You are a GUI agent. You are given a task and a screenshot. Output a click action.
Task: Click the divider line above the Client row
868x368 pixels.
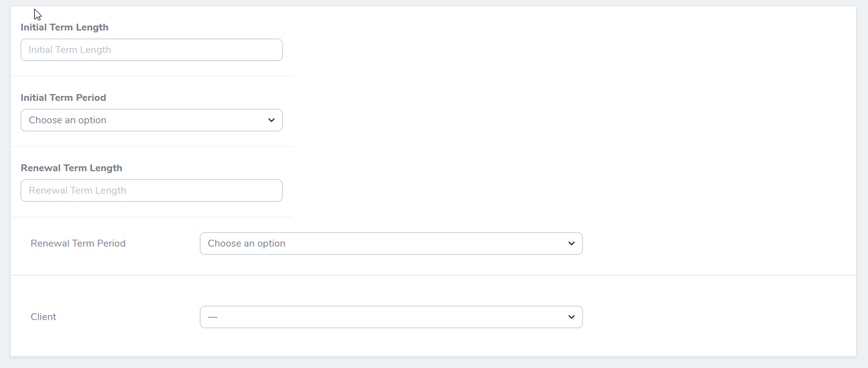pyautogui.click(x=433, y=275)
